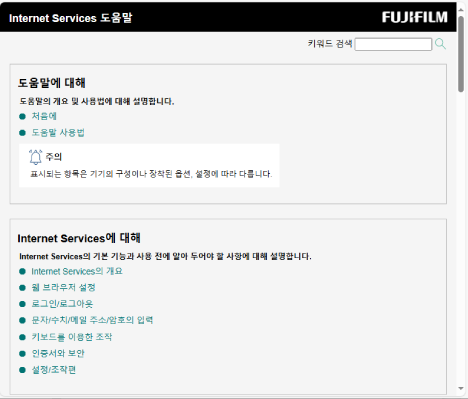The image size is (468, 399).
Task: Click the magnifier search icon
Action: pyautogui.click(x=440, y=44)
